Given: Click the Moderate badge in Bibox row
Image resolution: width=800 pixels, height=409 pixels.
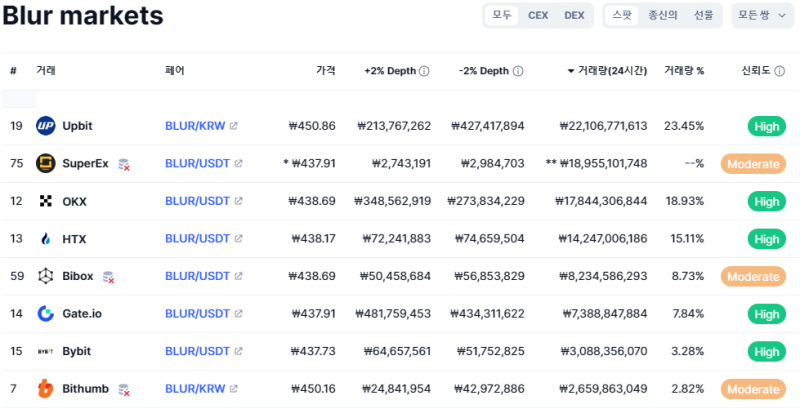Looking at the screenshot, I should click(753, 277).
